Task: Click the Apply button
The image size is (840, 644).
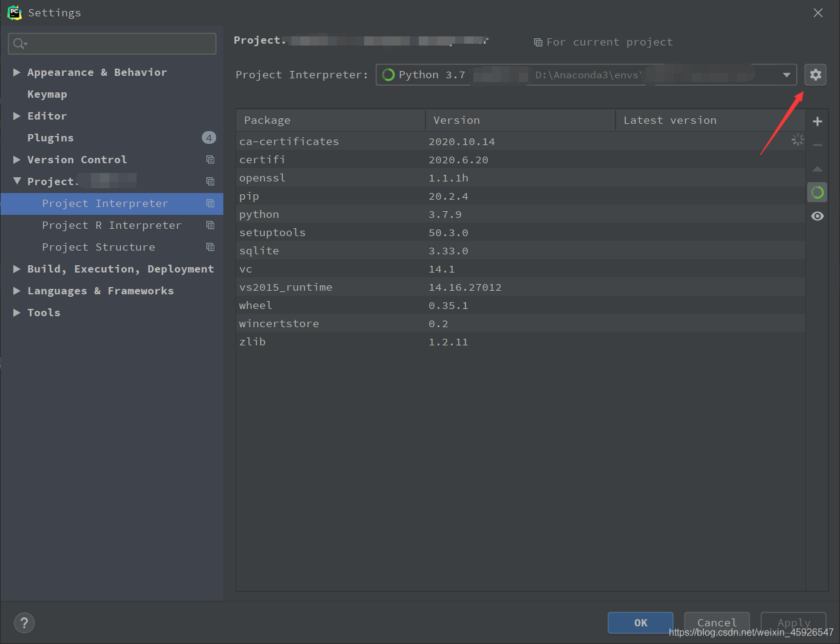Action: coord(793,623)
